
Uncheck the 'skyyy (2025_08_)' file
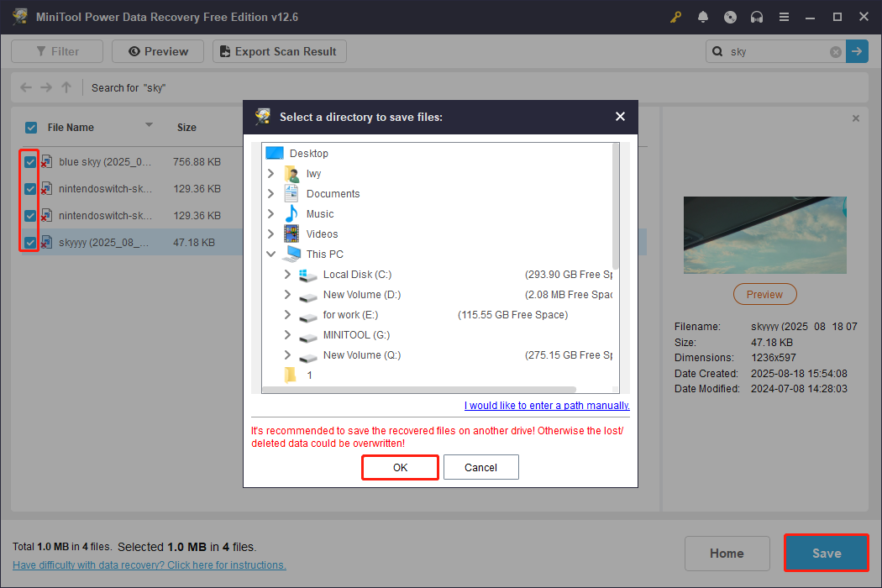(30, 242)
